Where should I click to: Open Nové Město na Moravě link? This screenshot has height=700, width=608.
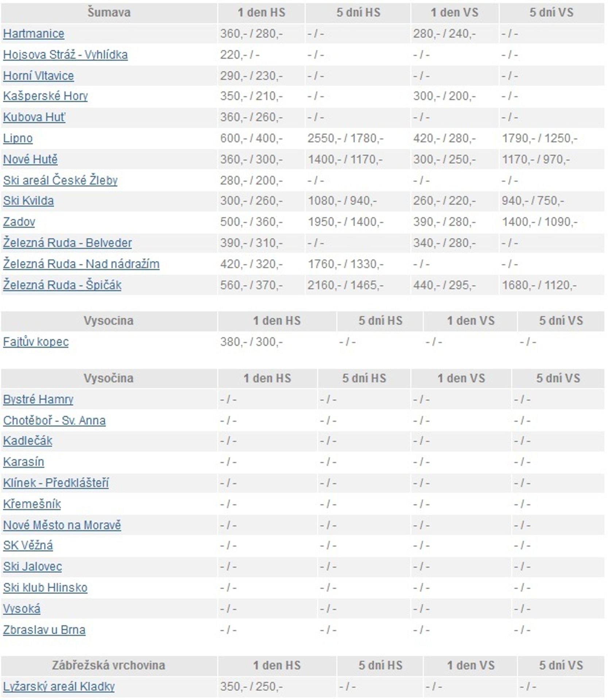coord(62,525)
